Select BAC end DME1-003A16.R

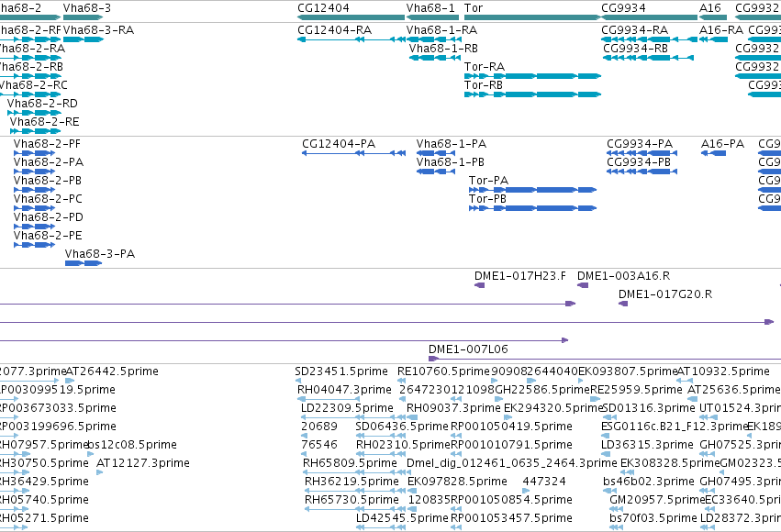(x=623, y=276)
